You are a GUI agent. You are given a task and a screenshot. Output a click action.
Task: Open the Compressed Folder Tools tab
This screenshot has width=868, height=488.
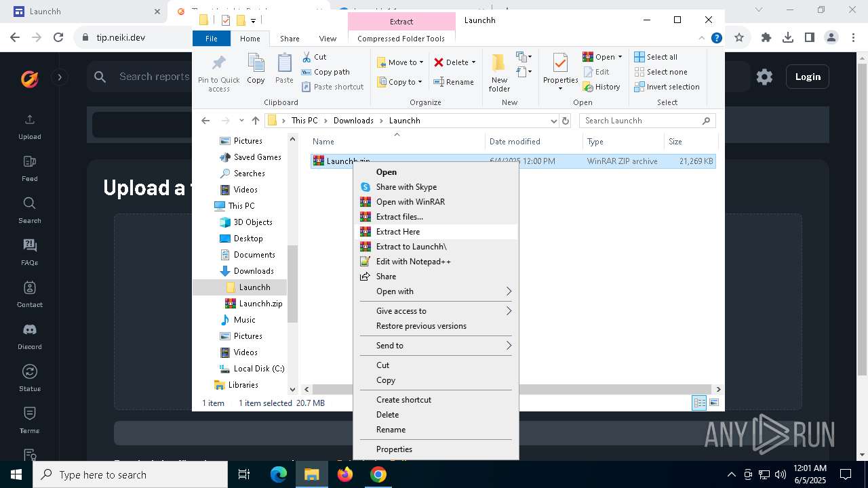click(401, 39)
